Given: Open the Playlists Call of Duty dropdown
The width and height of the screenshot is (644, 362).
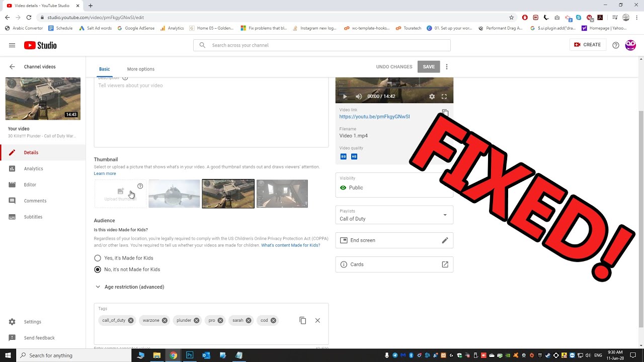Looking at the screenshot, I should point(394,215).
